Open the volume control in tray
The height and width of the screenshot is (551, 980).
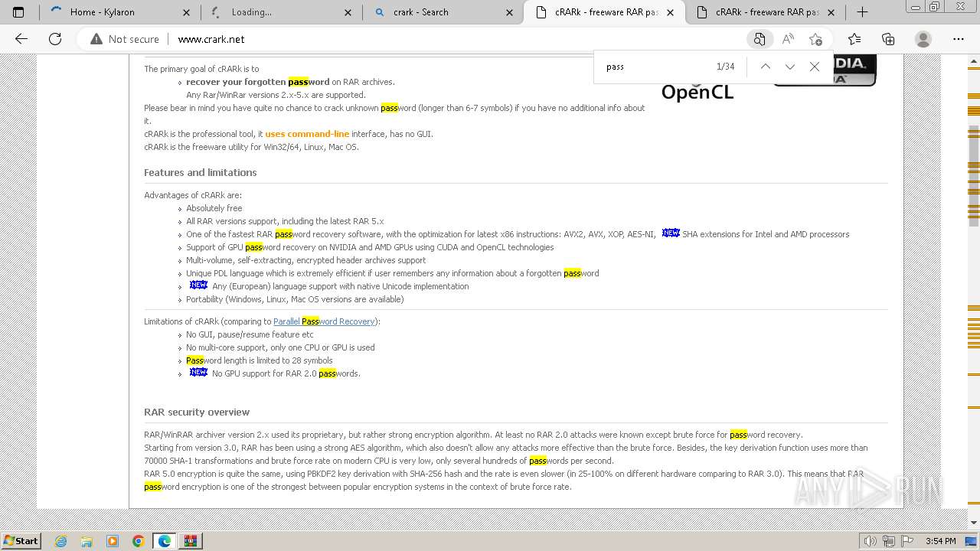[869, 541]
